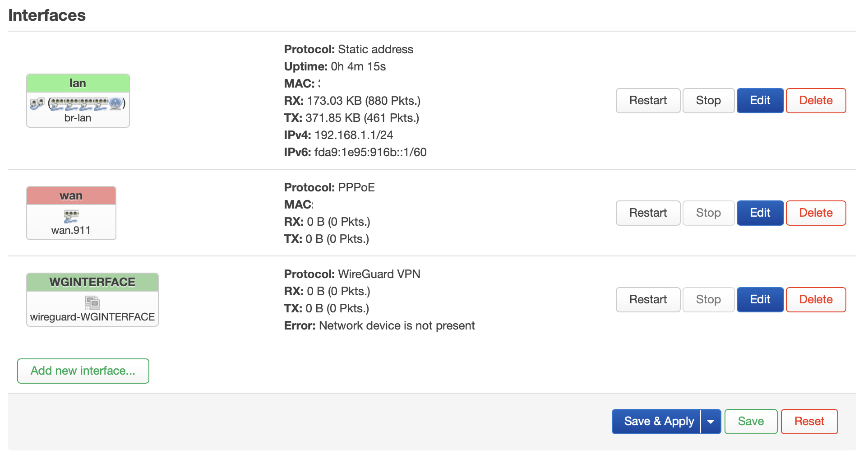868x455 pixels.
Task: Edit the wan PPPoE interface
Action: 760,213
